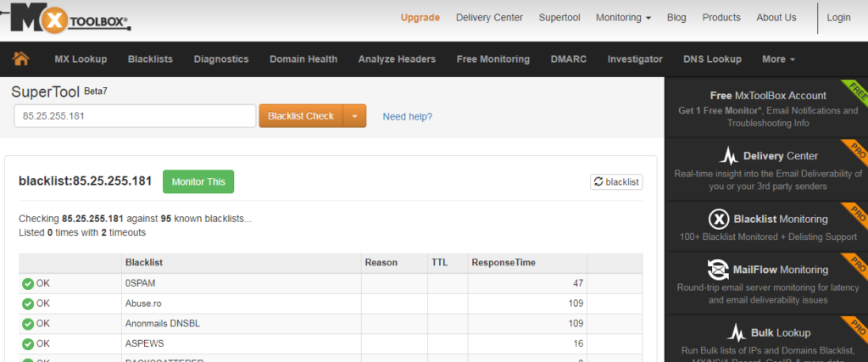Expand the Monitoring menu in top header
The width and height of the screenshot is (868, 362).
coord(623,18)
